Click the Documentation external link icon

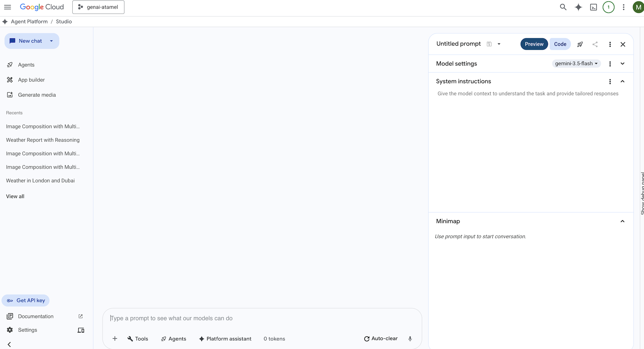click(81, 316)
